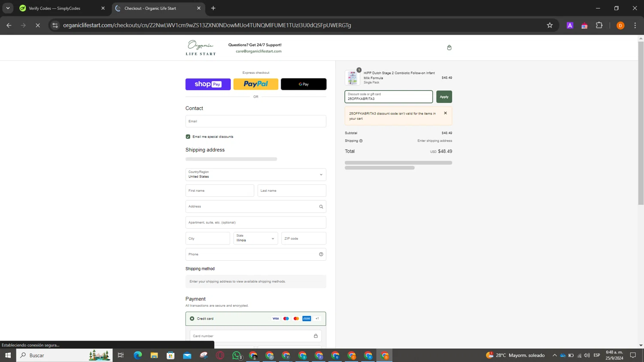Click the phone field help icon
This screenshot has width=644, height=362.
click(321, 254)
